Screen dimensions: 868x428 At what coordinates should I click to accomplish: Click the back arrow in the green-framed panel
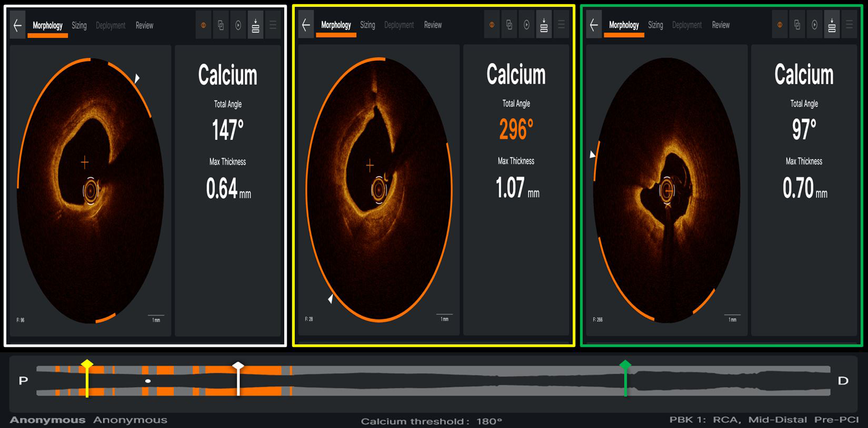click(x=594, y=25)
